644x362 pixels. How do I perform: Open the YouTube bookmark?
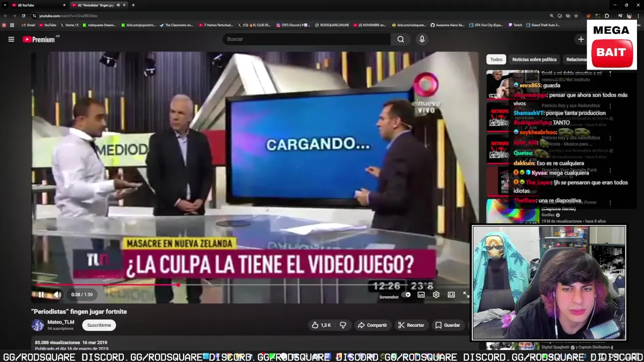(x=48, y=25)
